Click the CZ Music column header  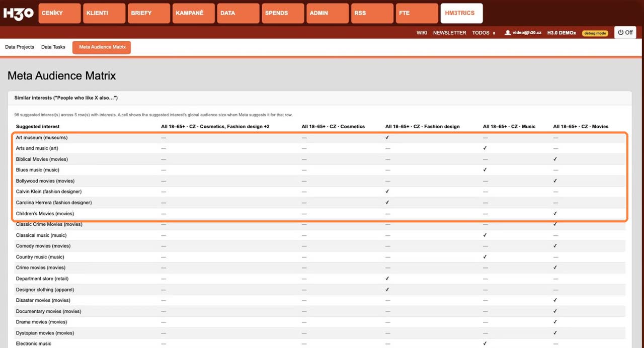tap(509, 127)
